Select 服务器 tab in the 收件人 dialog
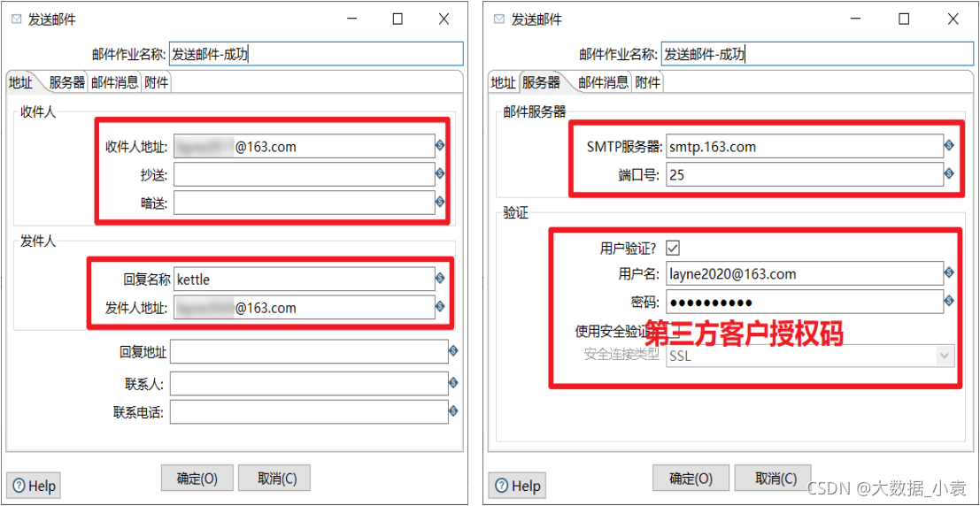Screen dimensions: 980x506 pyautogui.click(x=66, y=82)
